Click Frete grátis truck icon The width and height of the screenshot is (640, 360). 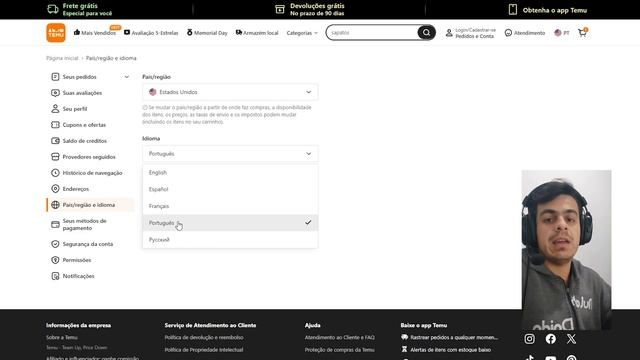coord(53,9)
